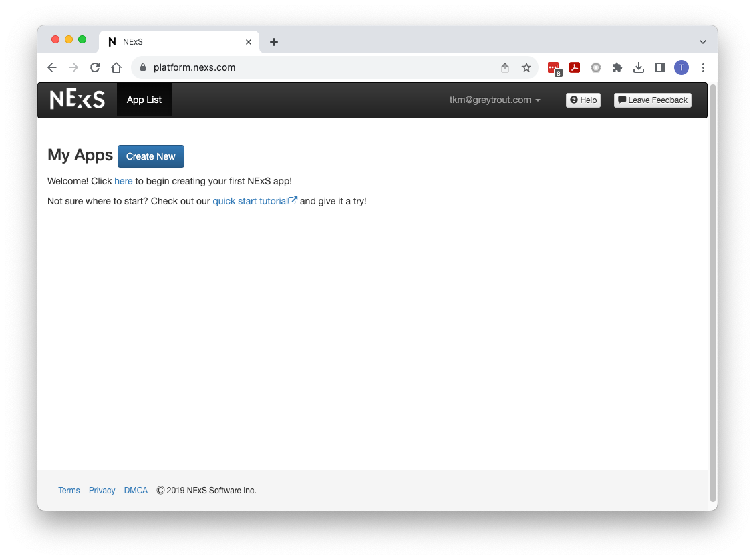The width and height of the screenshot is (755, 560).
Task: Close the NExS browser tab
Action: pos(249,42)
